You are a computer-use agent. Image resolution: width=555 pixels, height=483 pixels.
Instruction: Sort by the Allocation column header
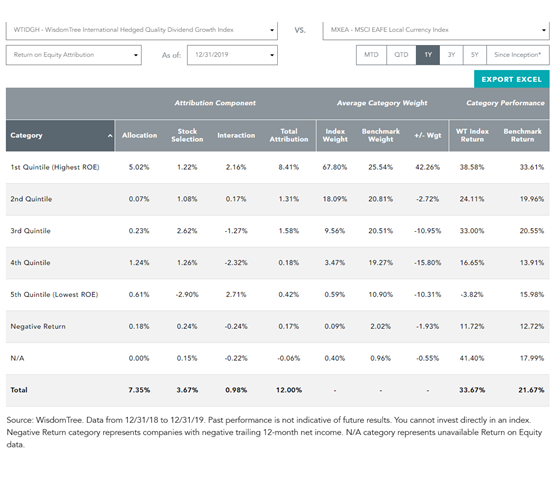point(139,136)
